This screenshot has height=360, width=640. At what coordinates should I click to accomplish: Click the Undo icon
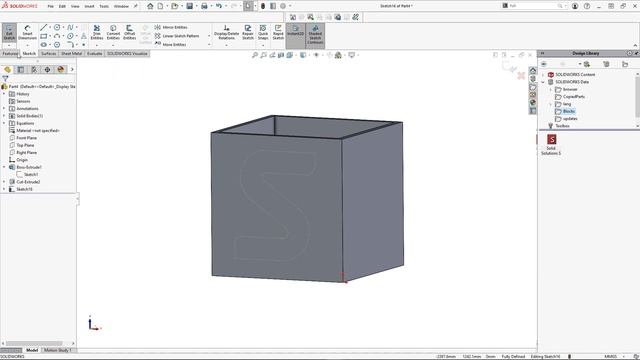pyautogui.click(x=219, y=6)
